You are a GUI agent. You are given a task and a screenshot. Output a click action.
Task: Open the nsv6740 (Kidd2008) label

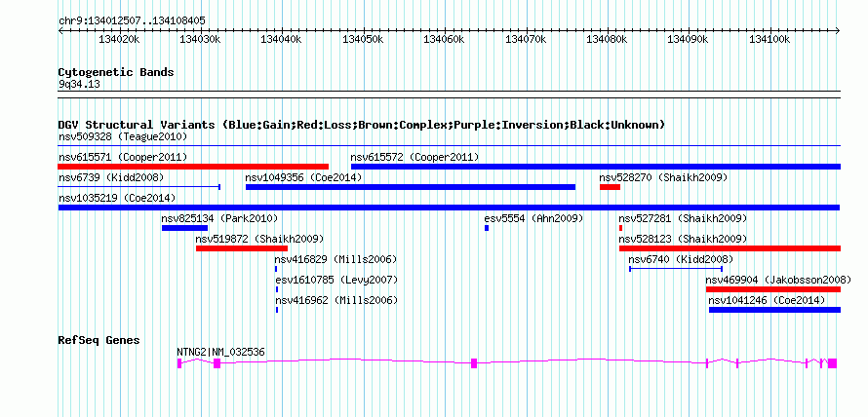coord(682,259)
